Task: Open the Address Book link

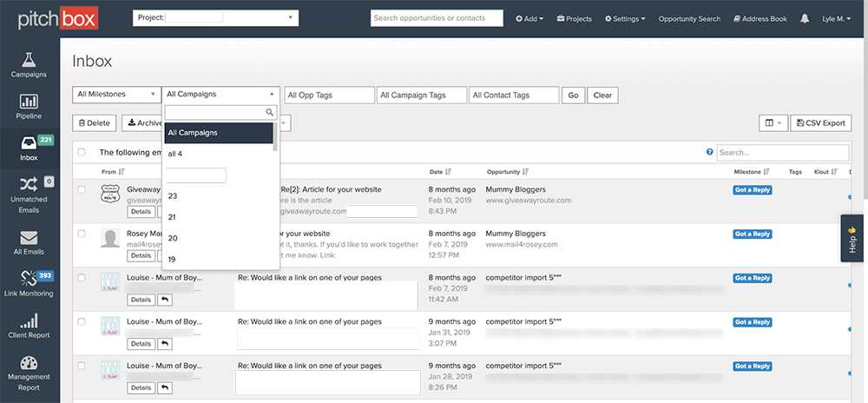Action: tap(760, 19)
